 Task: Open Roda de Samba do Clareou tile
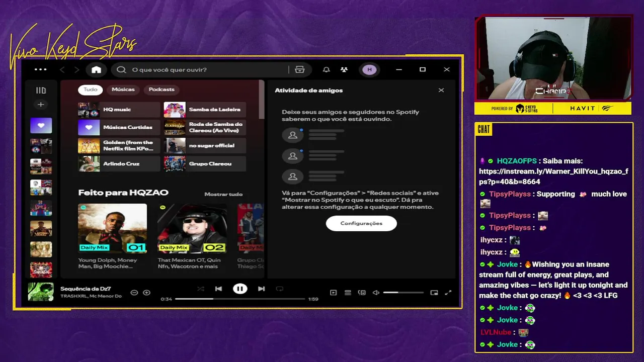[205, 128]
